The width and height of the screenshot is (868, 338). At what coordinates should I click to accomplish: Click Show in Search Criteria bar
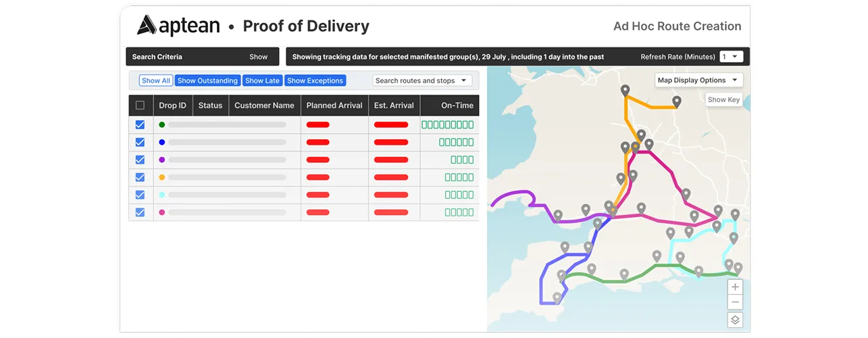(259, 57)
